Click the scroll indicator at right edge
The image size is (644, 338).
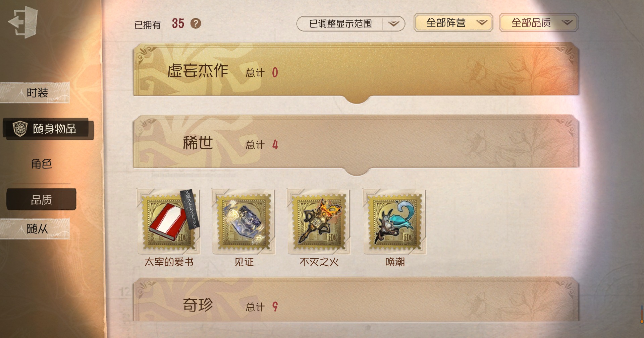click(x=642, y=314)
